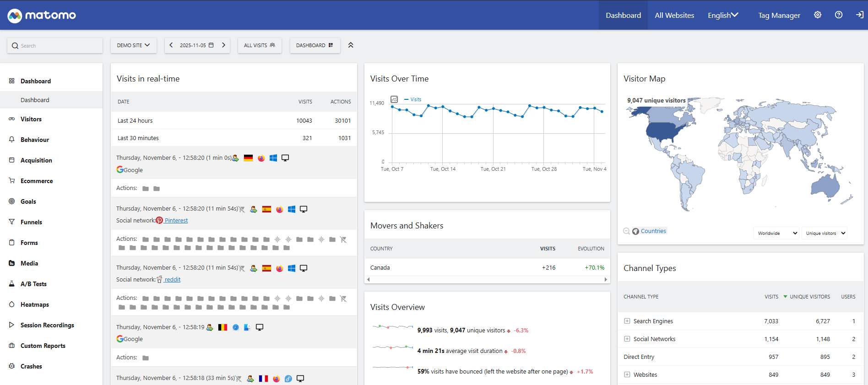Open the All Websites menu
This screenshot has width=868, height=385.
pos(674,15)
